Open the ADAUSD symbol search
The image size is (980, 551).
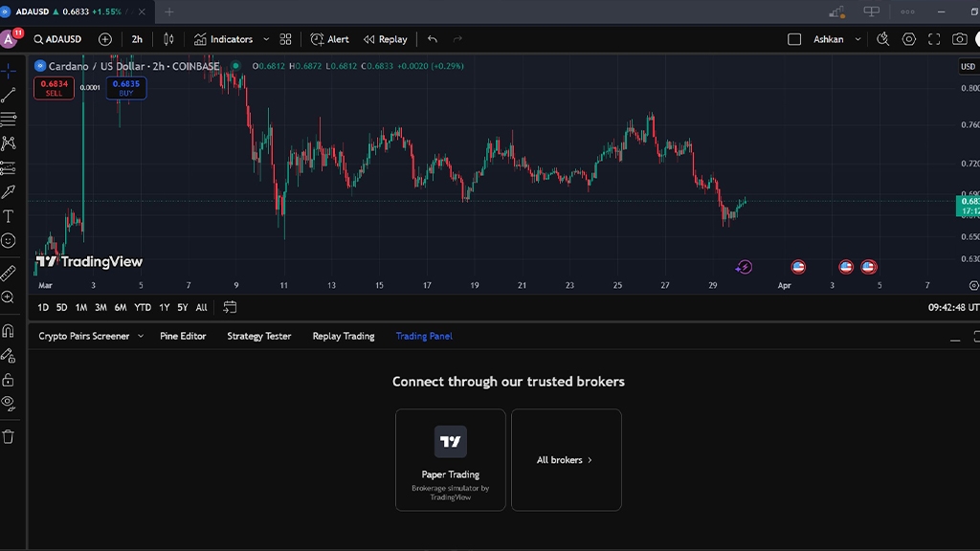tap(57, 39)
